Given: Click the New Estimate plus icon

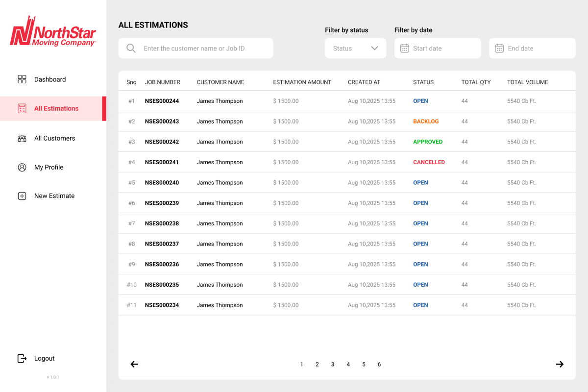Looking at the screenshot, I should (x=22, y=196).
